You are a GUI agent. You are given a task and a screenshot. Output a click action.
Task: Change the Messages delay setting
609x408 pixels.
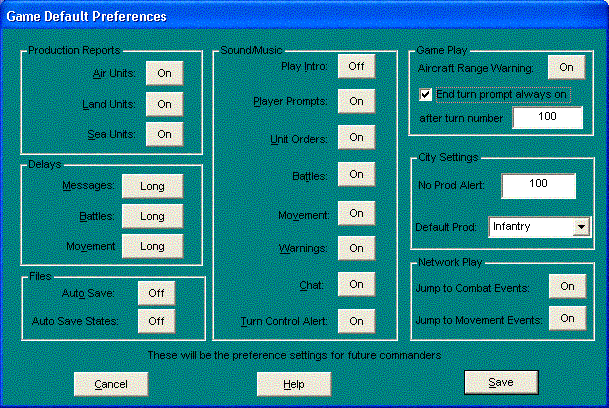(152, 186)
